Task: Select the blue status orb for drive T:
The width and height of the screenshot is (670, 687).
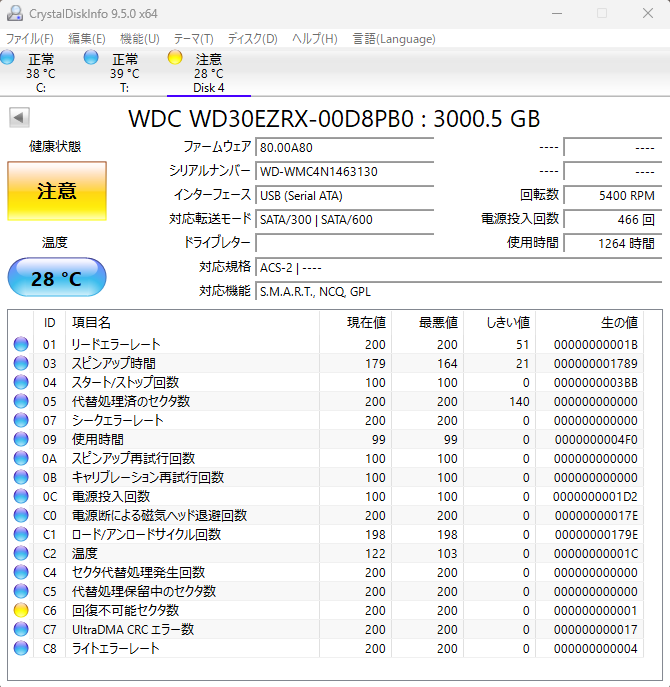Action: [92, 58]
